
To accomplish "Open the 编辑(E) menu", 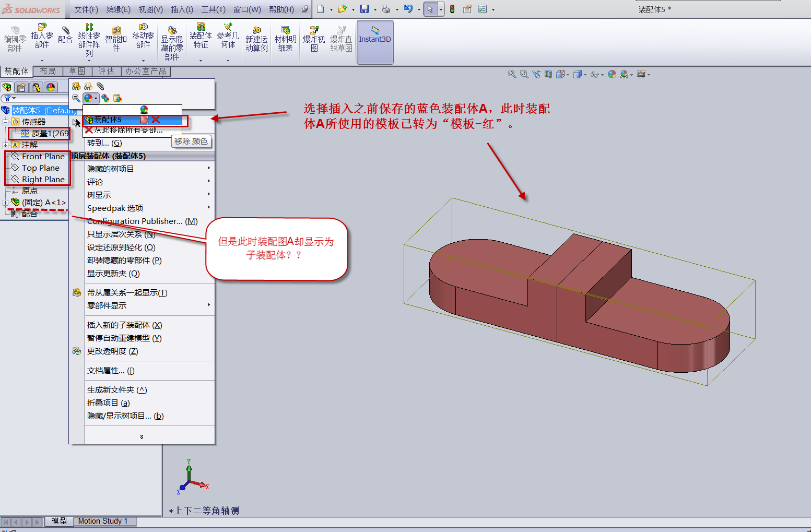I will (x=119, y=9).
